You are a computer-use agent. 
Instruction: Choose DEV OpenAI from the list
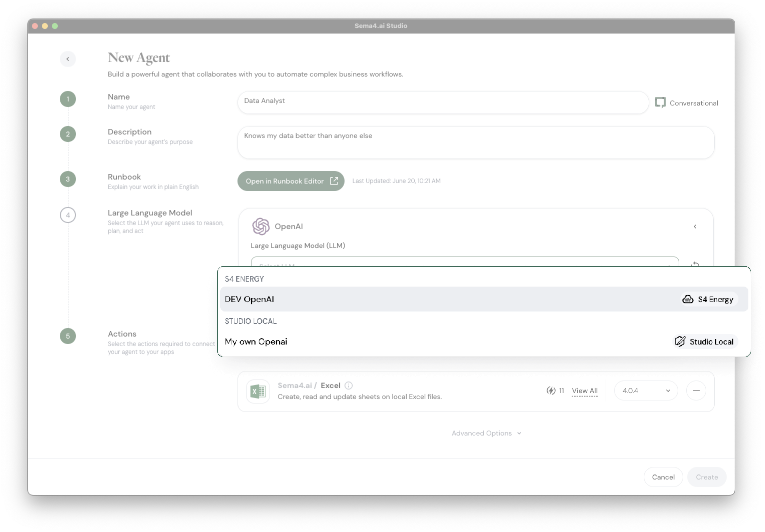pyautogui.click(x=484, y=299)
